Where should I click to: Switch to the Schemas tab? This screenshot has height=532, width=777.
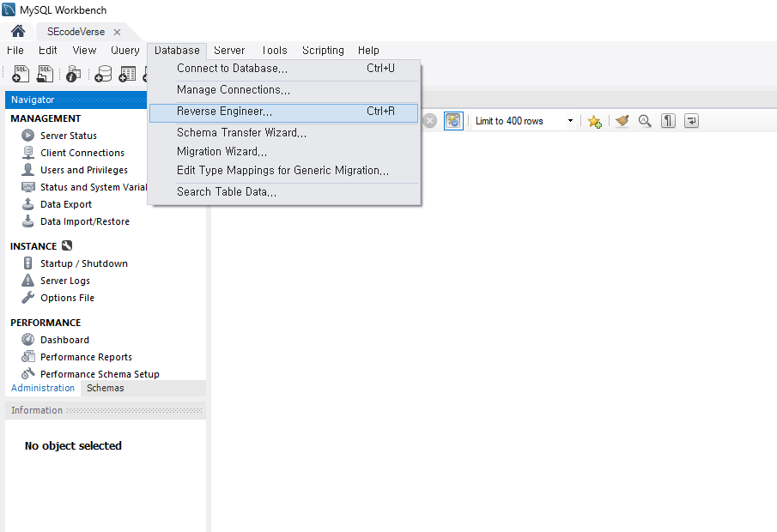click(105, 388)
